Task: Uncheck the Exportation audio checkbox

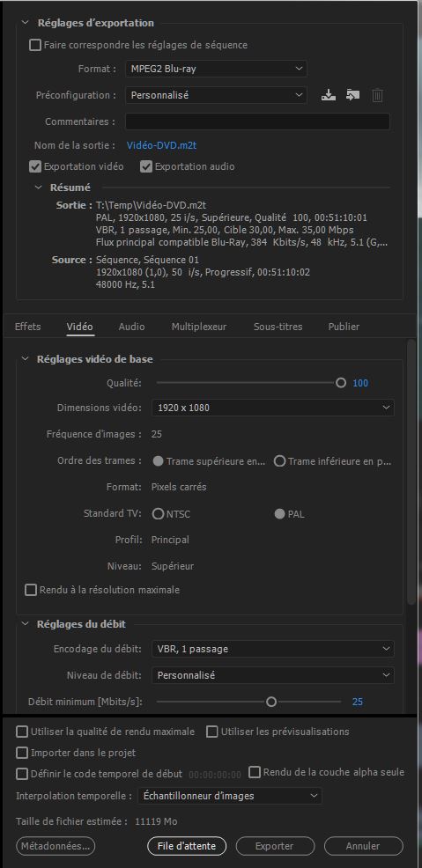Action: pos(146,166)
